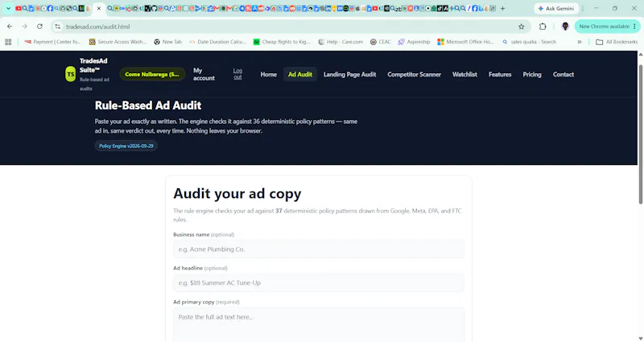Open the Features page
The height and width of the screenshot is (342, 644).
pos(500,74)
